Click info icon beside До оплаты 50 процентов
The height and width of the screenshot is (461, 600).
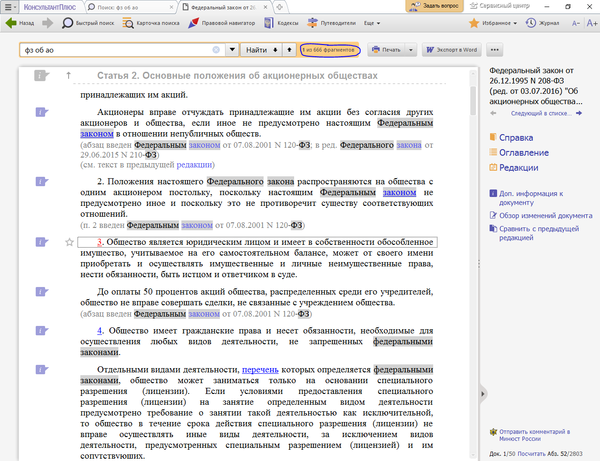tap(42, 292)
